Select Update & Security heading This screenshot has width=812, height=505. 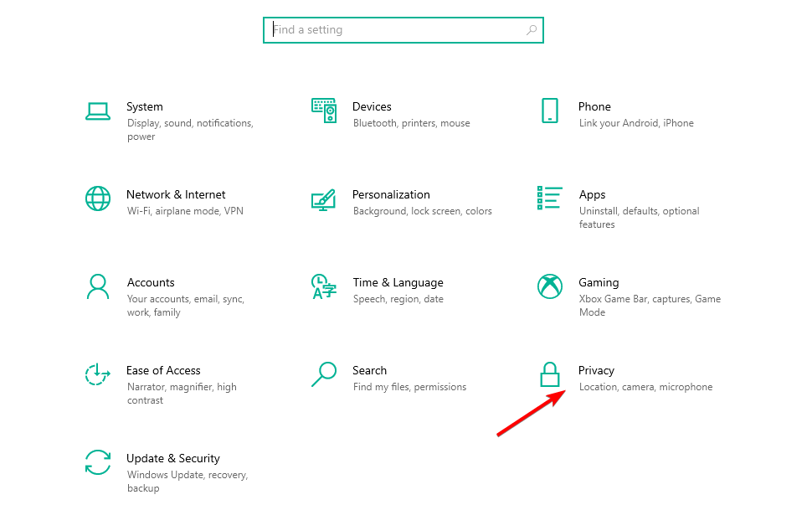[173, 459]
